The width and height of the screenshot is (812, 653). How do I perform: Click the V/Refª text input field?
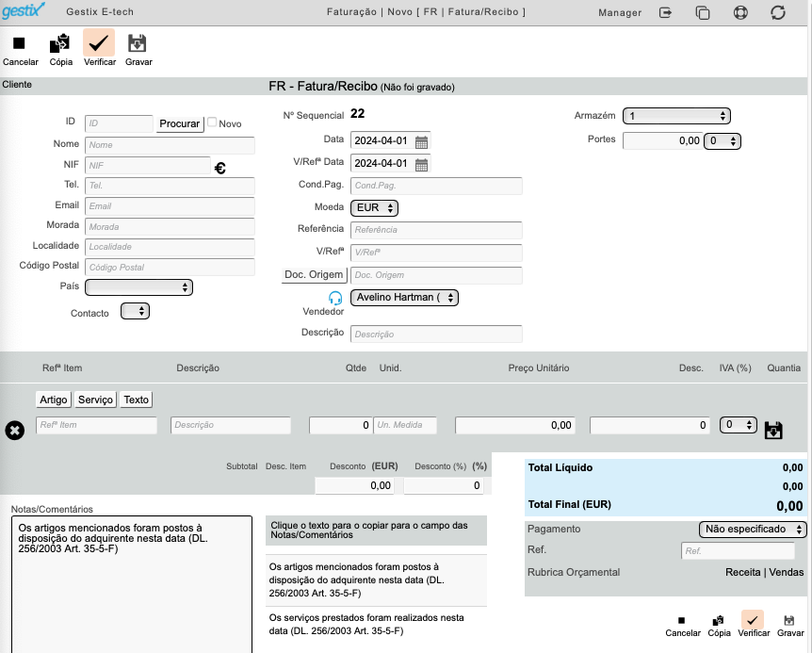(x=436, y=253)
